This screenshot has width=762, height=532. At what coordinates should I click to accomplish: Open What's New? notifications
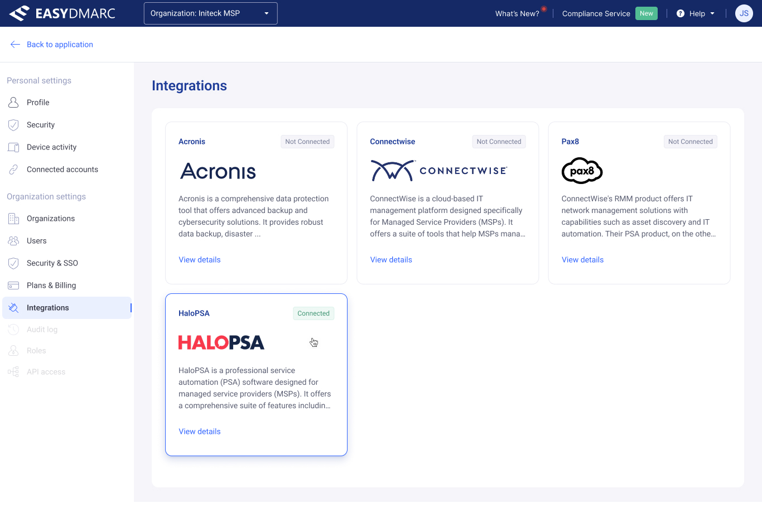click(517, 13)
